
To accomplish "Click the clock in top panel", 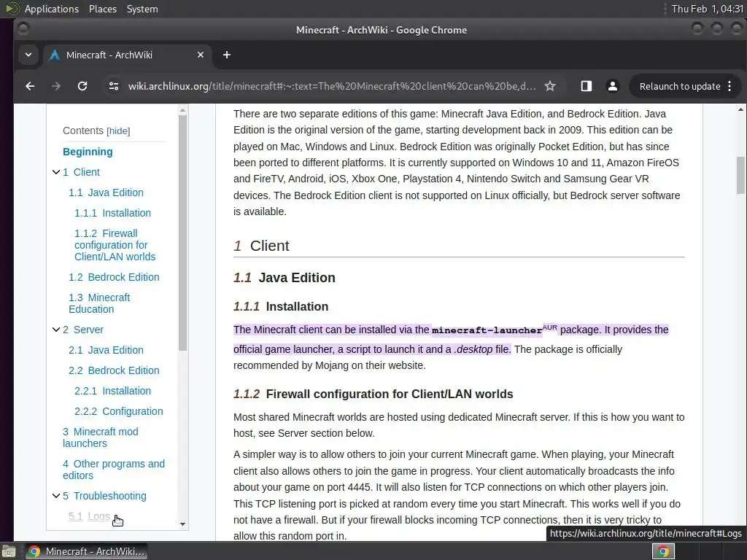I will point(707,9).
